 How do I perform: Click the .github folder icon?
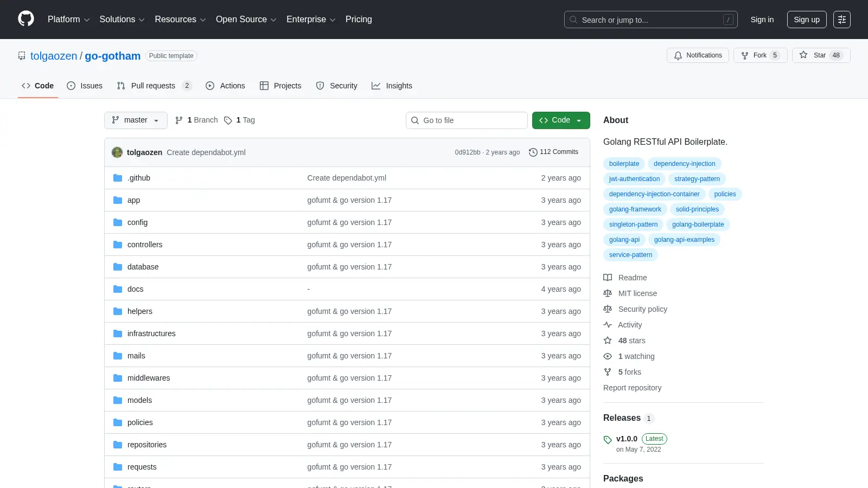[118, 178]
